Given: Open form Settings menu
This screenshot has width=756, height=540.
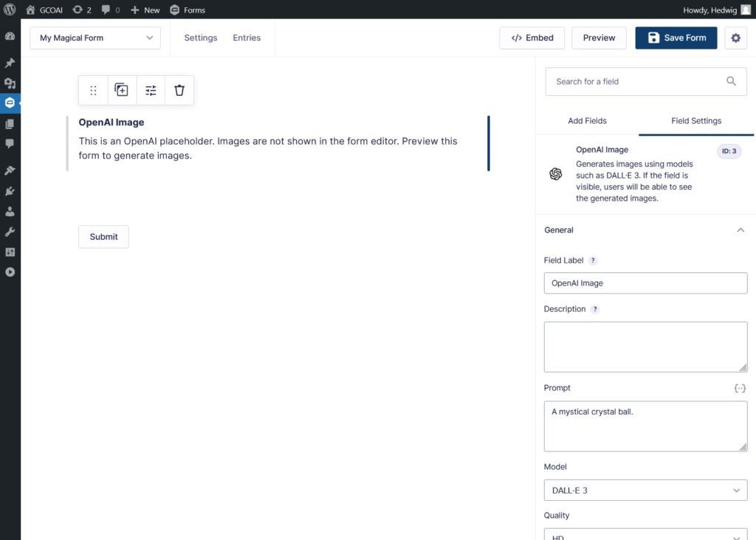Looking at the screenshot, I should (x=201, y=38).
